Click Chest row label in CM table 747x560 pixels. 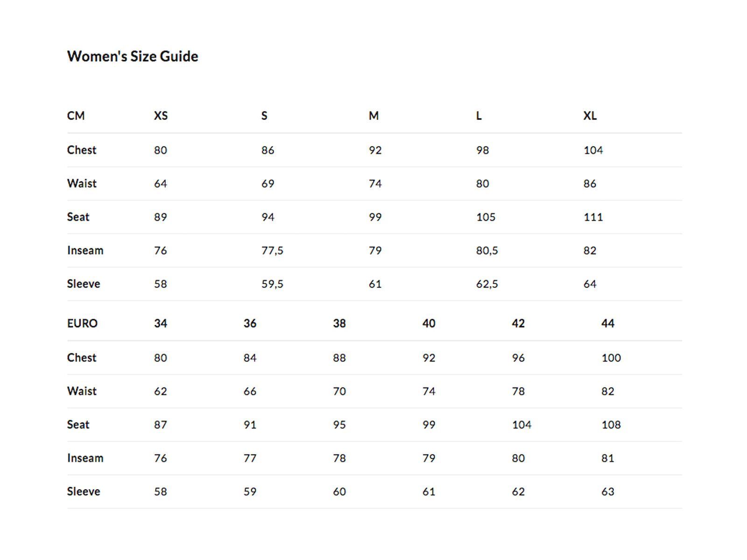click(x=82, y=150)
